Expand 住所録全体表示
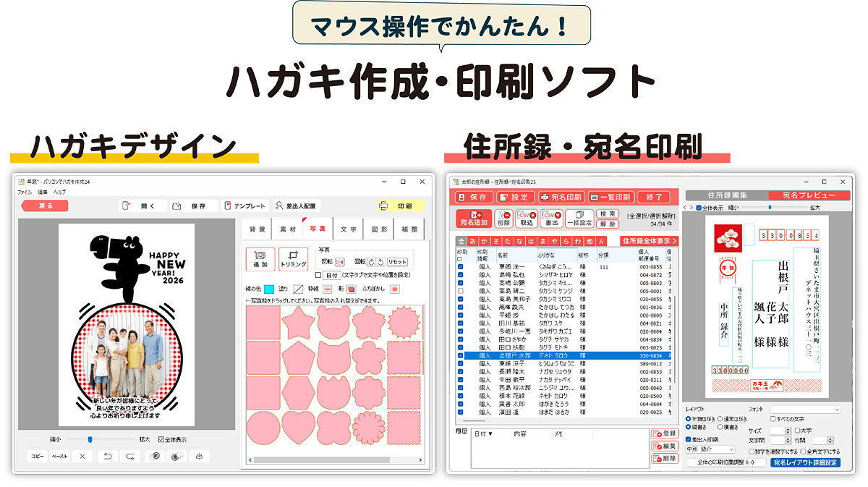Image resolution: width=868 pixels, height=487 pixels. (650, 240)
